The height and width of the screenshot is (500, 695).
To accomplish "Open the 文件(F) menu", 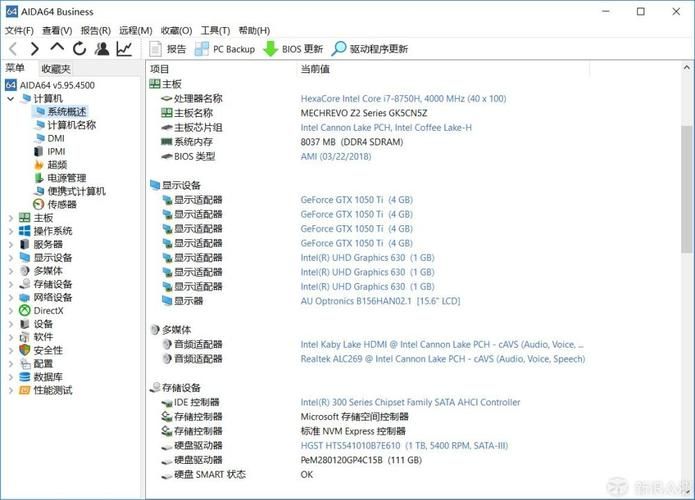I will (19, 31).
